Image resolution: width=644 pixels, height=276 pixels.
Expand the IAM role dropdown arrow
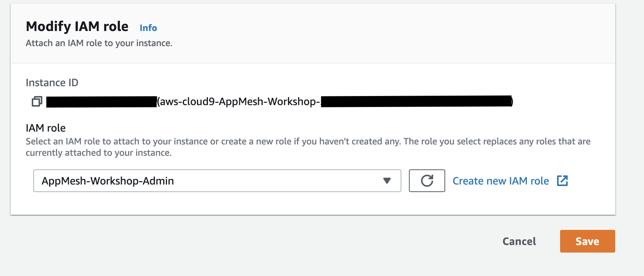click(387, 181)
